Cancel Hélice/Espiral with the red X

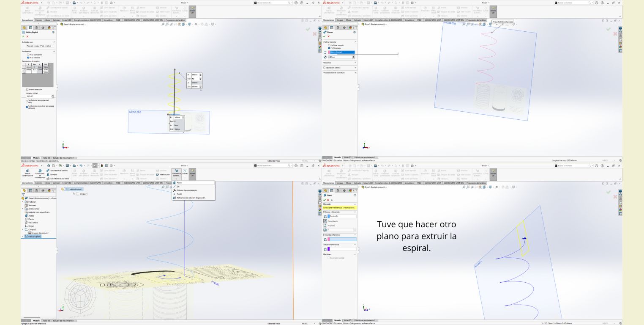click(27, 36)
